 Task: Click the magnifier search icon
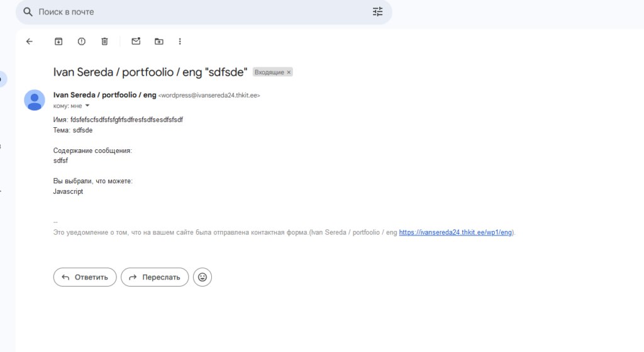click(x=28, y=12)
